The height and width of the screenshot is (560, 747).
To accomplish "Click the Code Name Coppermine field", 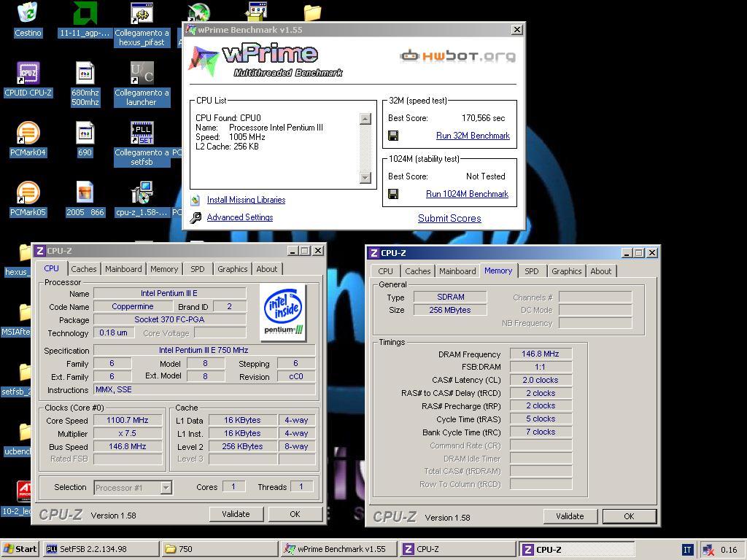I will coord(133,307).
